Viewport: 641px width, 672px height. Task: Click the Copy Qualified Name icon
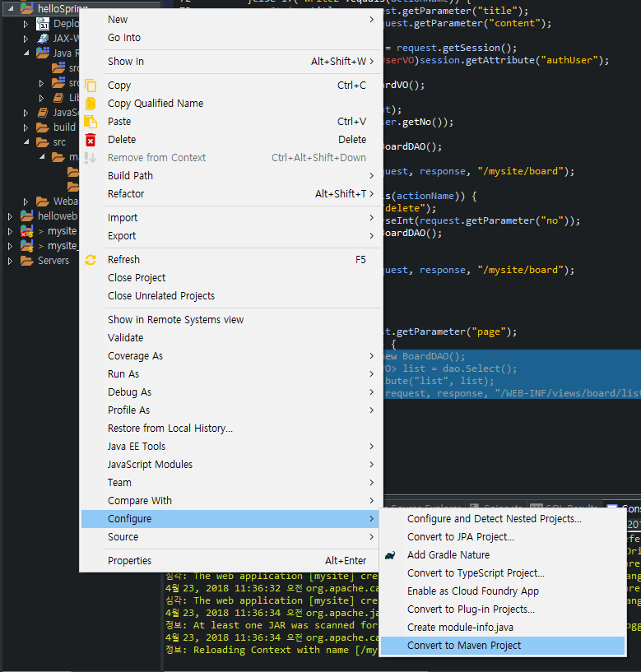pyautogui.click(x=91, y=104)
